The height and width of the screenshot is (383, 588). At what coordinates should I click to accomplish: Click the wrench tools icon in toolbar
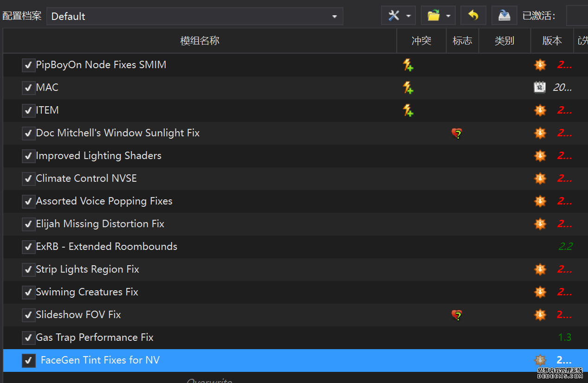coord(394,16)
